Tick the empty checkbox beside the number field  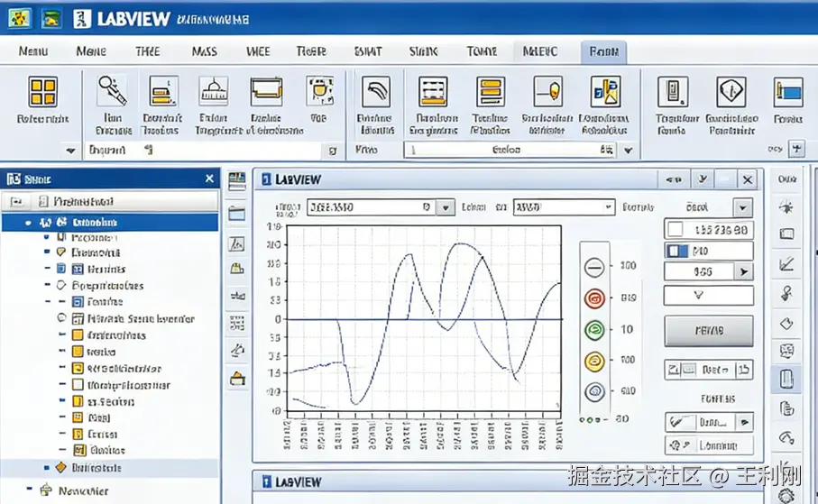(x=676, y=229)
